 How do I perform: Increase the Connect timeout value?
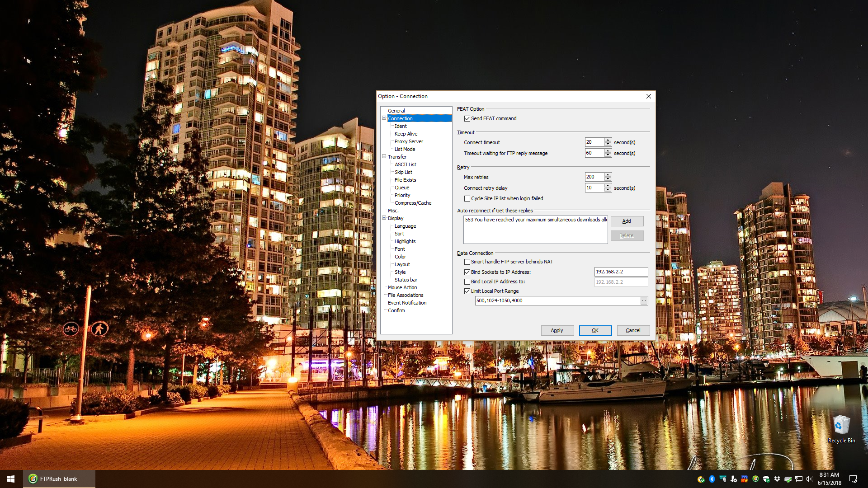pyautogui.click(x=608, y=140)
